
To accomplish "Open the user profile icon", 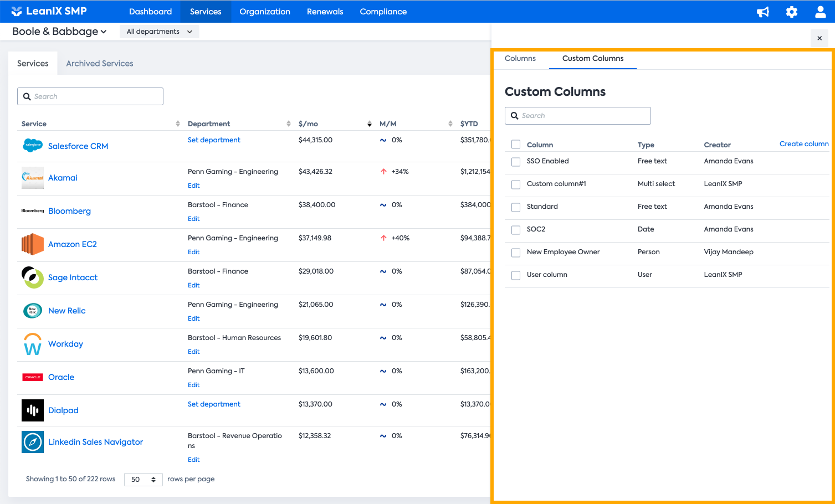I will [821, 12].
